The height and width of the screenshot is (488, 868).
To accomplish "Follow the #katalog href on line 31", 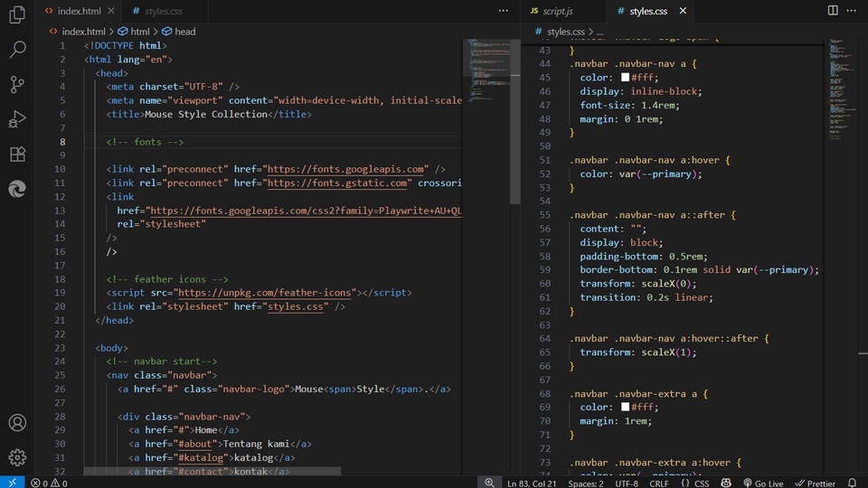I will 201,457.
